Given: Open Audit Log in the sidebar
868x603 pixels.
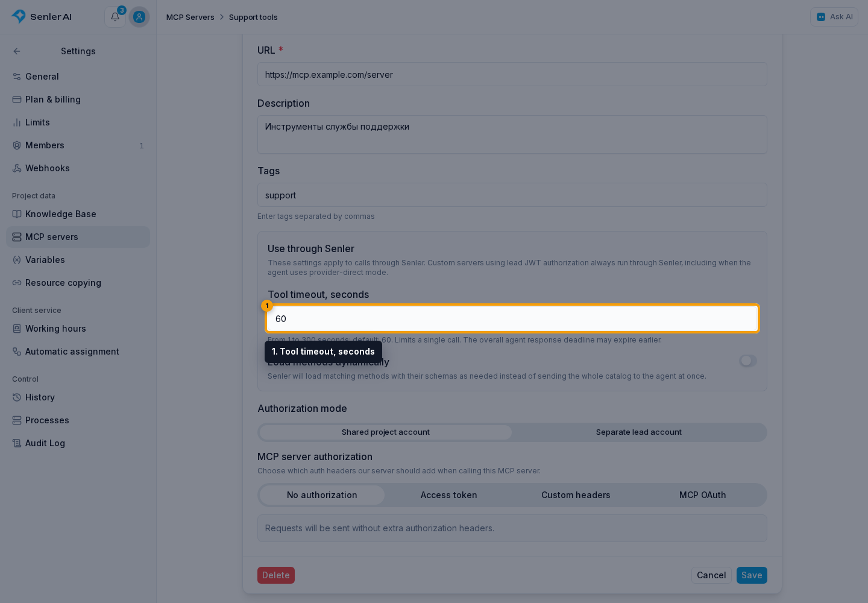Looking at the screenshot, I should pos(78,443).
